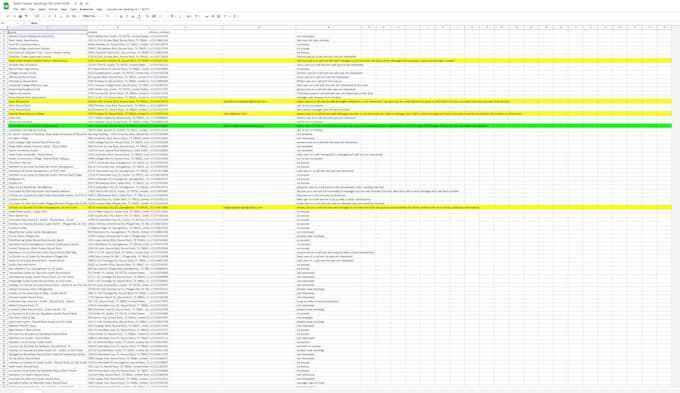Image resolution: width=680 pixels, height=393 pixels.
Task: Open the Format menu
Action: coord(53,9)
